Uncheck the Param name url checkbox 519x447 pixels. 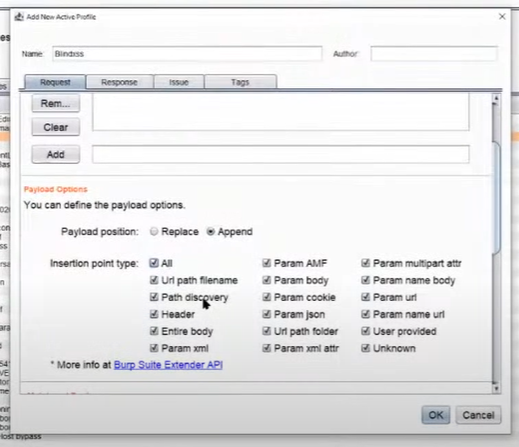point(366,314)
